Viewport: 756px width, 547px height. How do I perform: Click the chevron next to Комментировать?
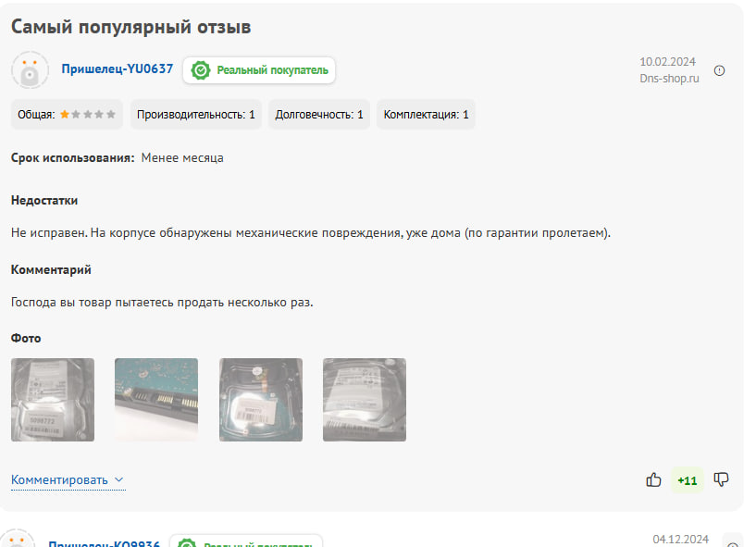(119, 480)
